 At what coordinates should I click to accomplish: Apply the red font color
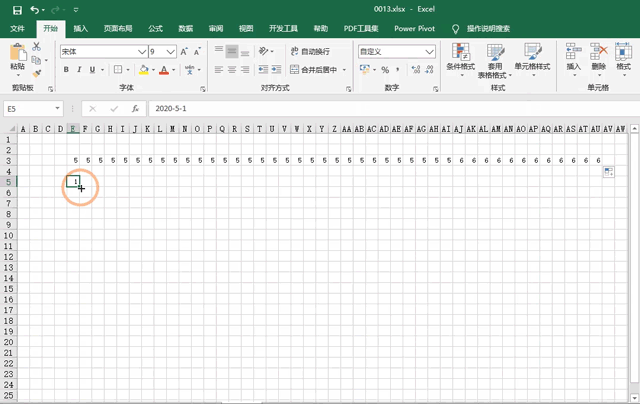coord(164,70)
